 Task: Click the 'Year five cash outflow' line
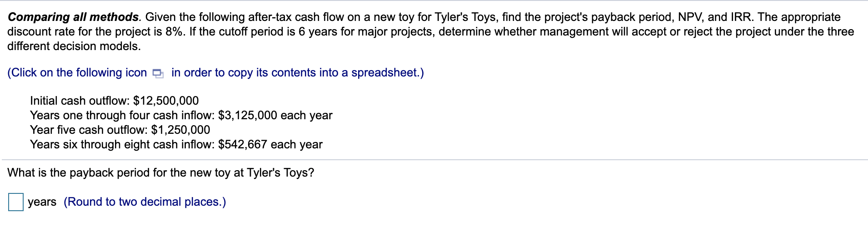coord(120,130)
